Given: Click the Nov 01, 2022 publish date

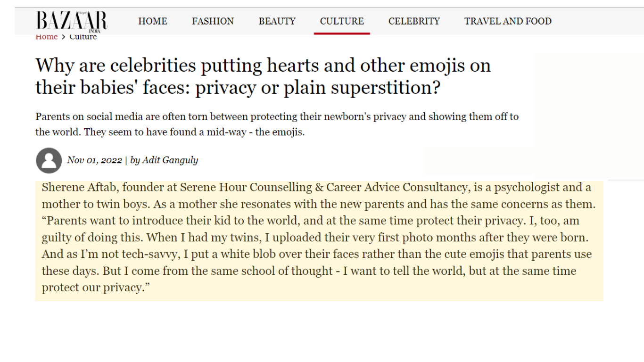Looking at the screenshot, I should coord(94,160).
